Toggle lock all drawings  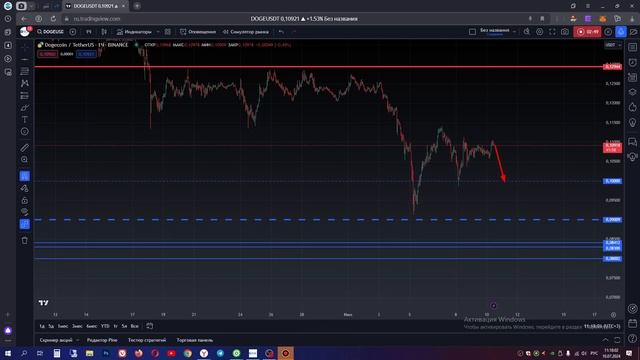point(24,200)
